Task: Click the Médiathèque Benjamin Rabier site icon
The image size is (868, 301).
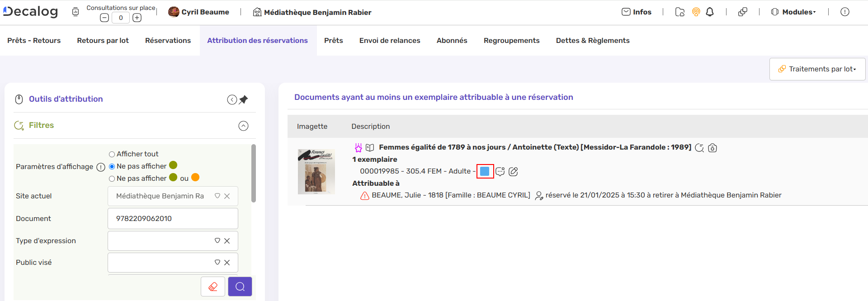Action: click(x=257, y=12)
